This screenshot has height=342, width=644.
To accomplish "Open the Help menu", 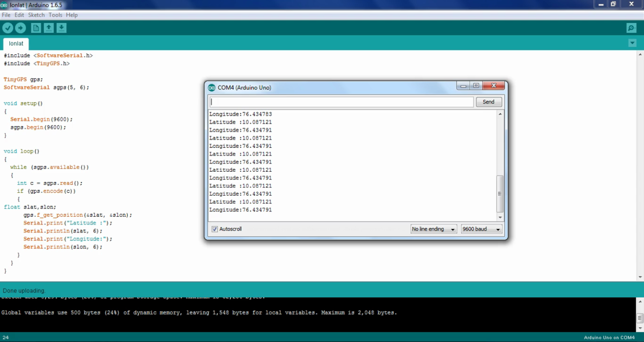I will click(72, 15).
